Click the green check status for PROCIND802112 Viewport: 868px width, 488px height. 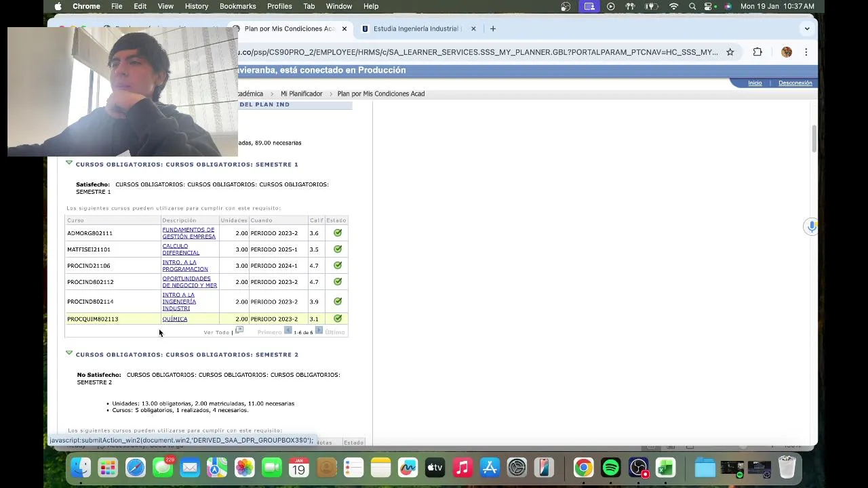click(338, 282)
